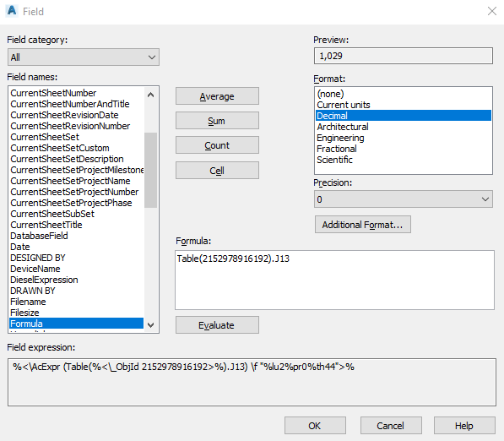
Task: Open Additional Format options
Action: point(362,225)
